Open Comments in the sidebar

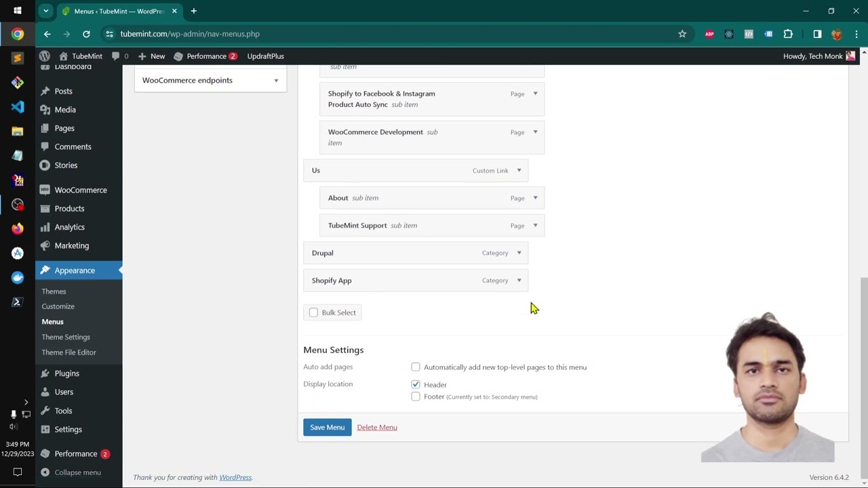(x=73, y=146)
